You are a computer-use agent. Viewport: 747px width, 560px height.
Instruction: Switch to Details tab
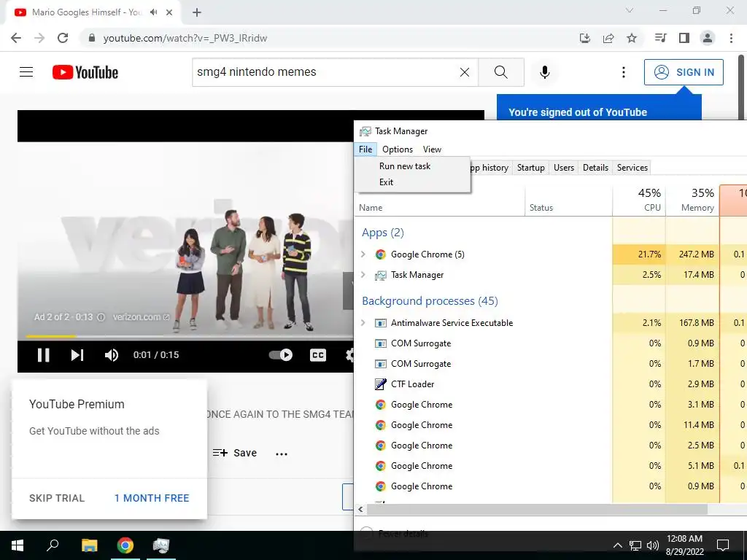tap(595, 168)
